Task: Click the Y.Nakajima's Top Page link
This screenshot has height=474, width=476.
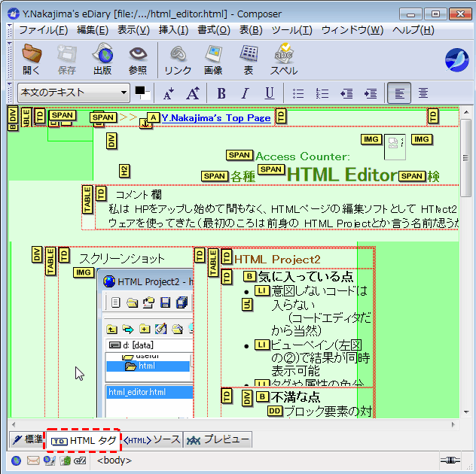Action: [x=215, y=118]
